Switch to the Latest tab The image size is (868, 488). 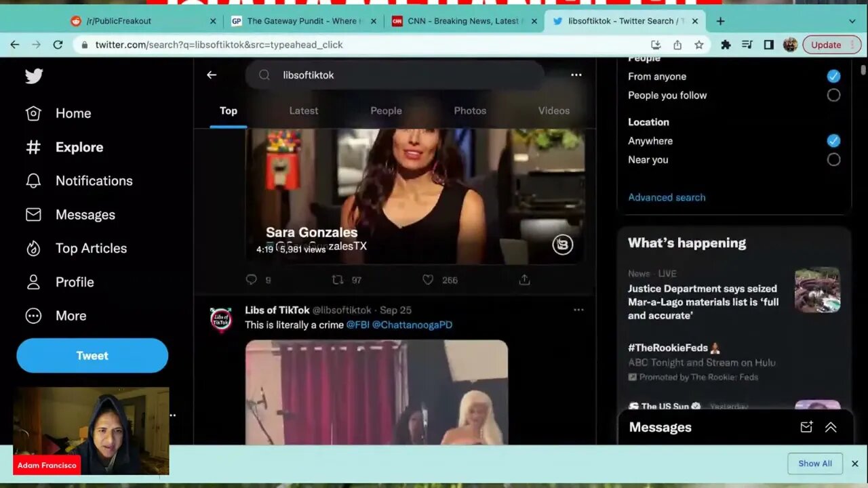[304, 110]
